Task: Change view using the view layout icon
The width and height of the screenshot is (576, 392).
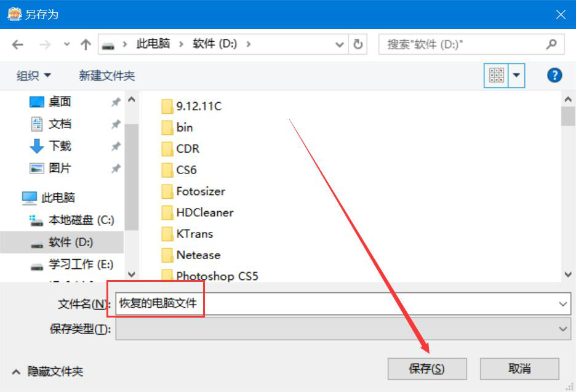Action: coord(496,75)
